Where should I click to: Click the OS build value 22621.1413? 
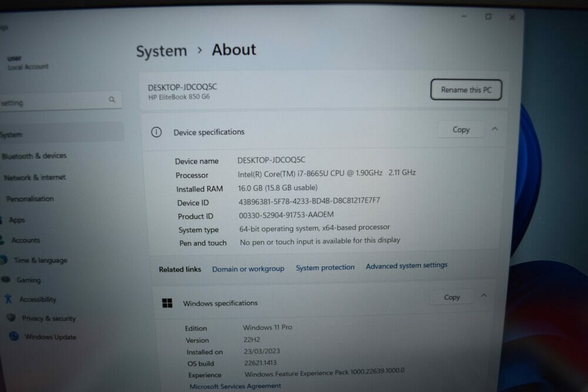[x=260, y=363]
